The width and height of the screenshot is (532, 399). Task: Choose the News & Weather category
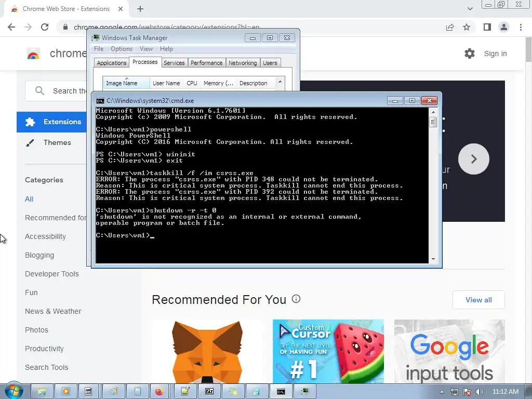click(53, 311)
